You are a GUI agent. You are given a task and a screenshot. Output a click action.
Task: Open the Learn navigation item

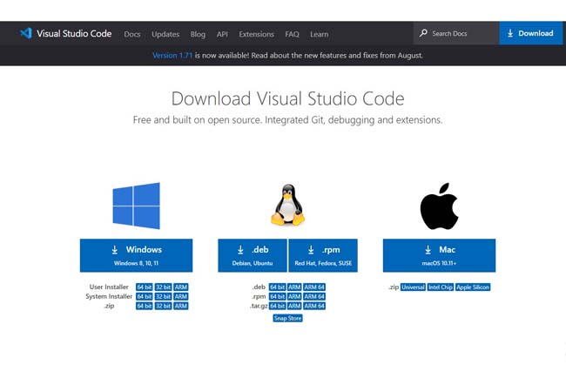pyautogui.click(x=319, y=34)
